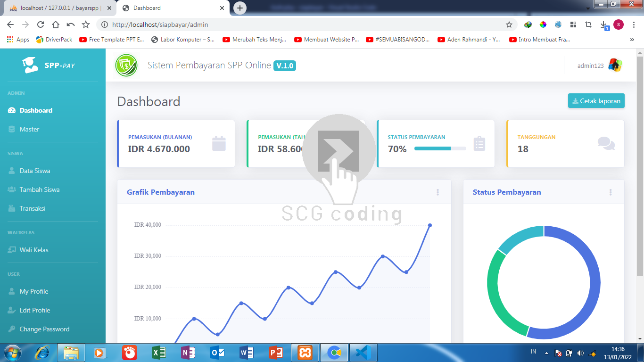Screen dimensions: 644x362
Task: Expand the bookmarks overflow chevron
Action: click(x=632, y=40)
